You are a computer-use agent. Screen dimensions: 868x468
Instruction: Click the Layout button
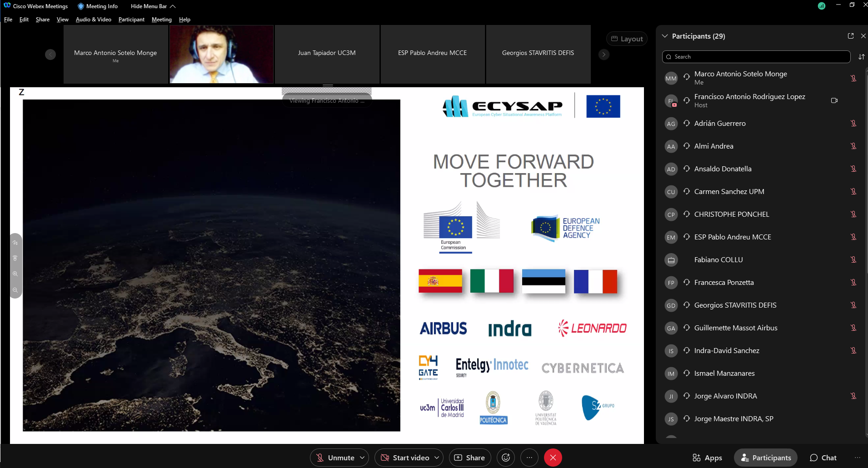click(627, 39)
